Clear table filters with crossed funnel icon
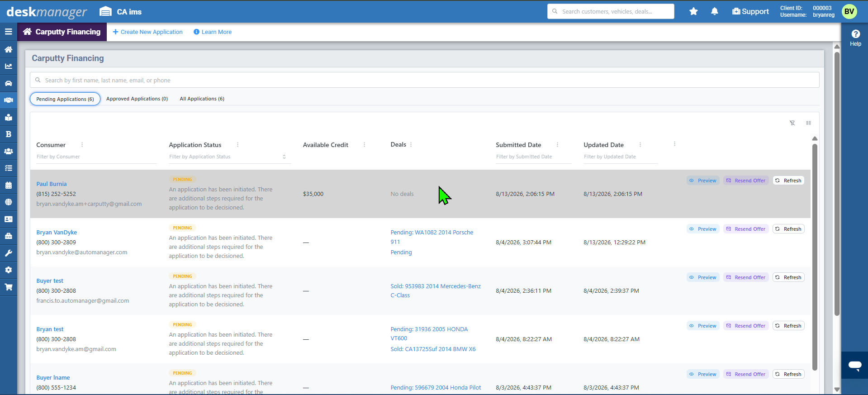 (x=792, y=123)
